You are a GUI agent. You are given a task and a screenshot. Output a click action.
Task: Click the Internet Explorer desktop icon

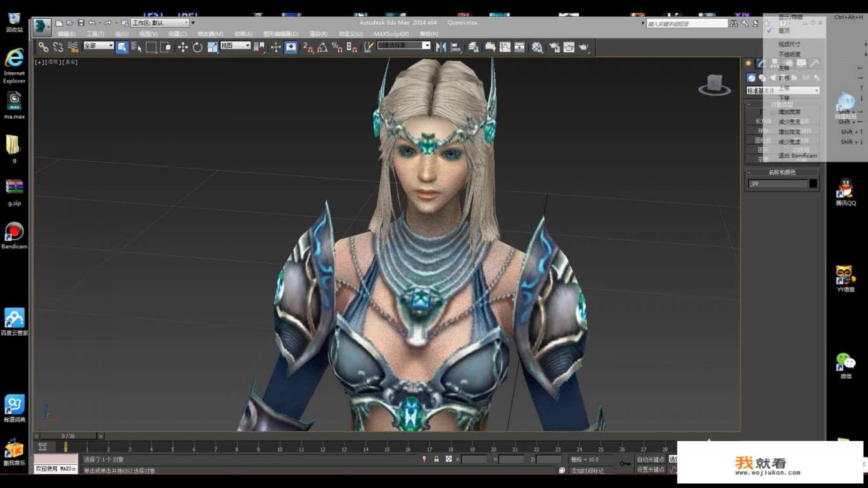click(x=14, y=66)
